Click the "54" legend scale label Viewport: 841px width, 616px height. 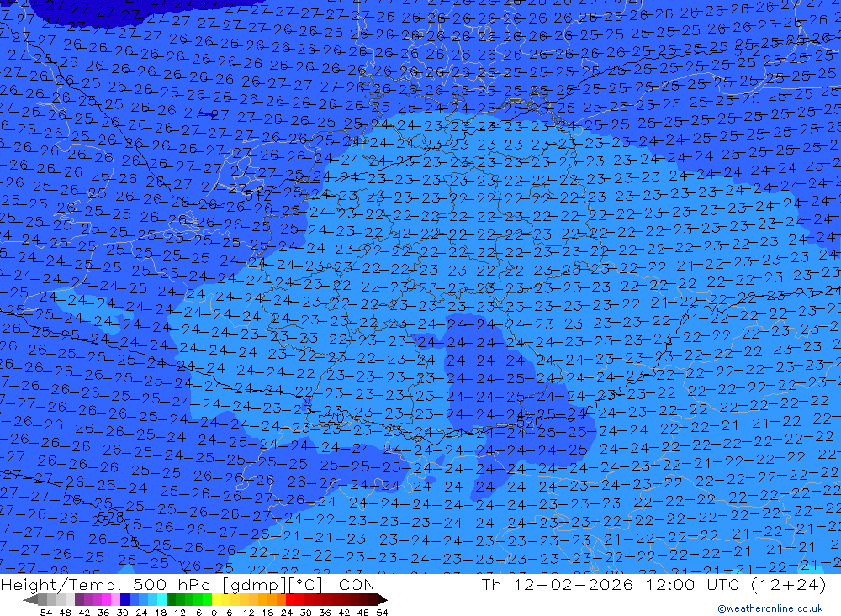(382, 613)
